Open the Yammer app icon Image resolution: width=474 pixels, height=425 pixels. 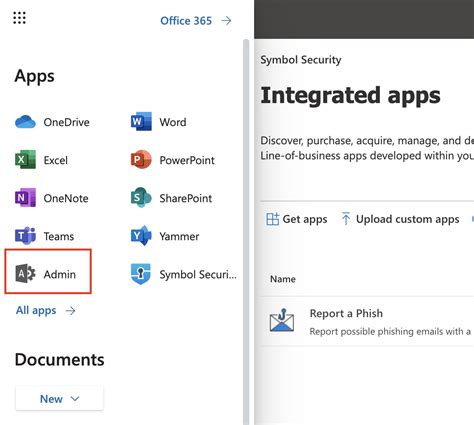click(141, 236)
